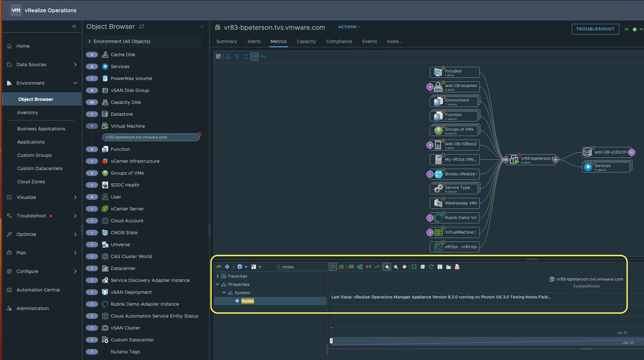Click the gear settings icon above metric tree

tap(240, 267)
